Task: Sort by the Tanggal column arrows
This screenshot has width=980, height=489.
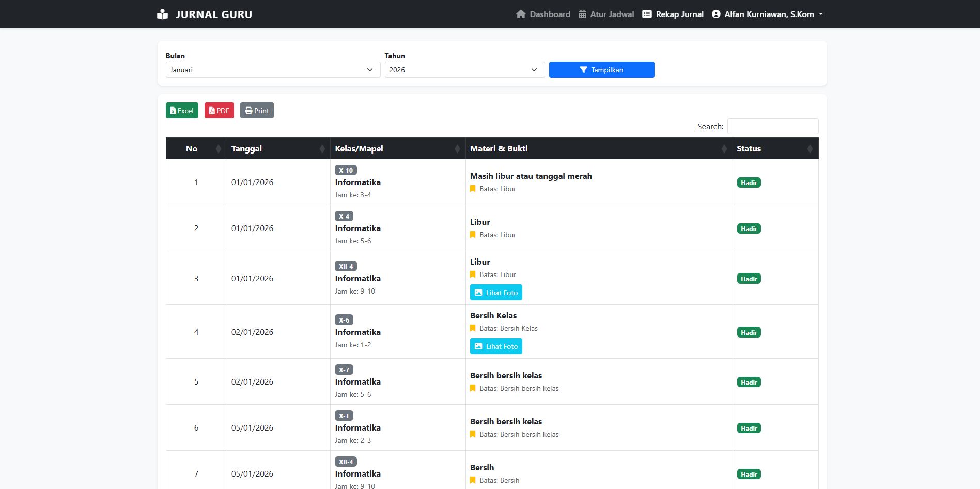Action: tap(322, 149)
